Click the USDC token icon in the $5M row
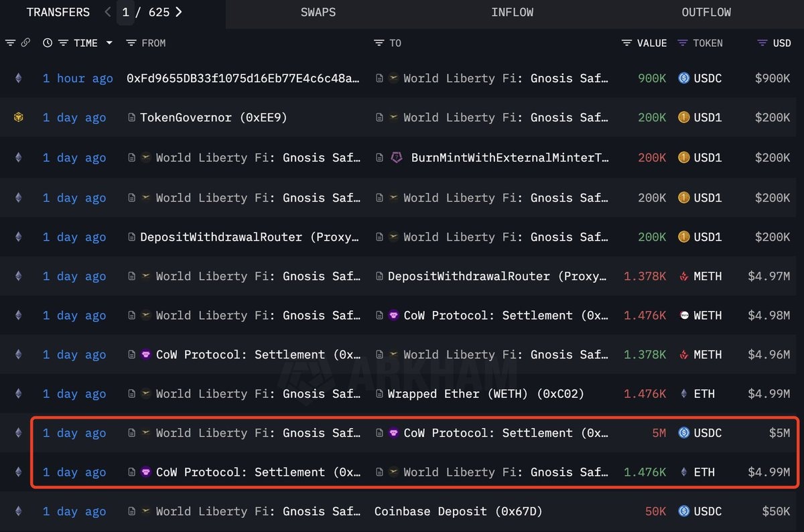The width and height of the screenshot is (804, 532). 684,433
